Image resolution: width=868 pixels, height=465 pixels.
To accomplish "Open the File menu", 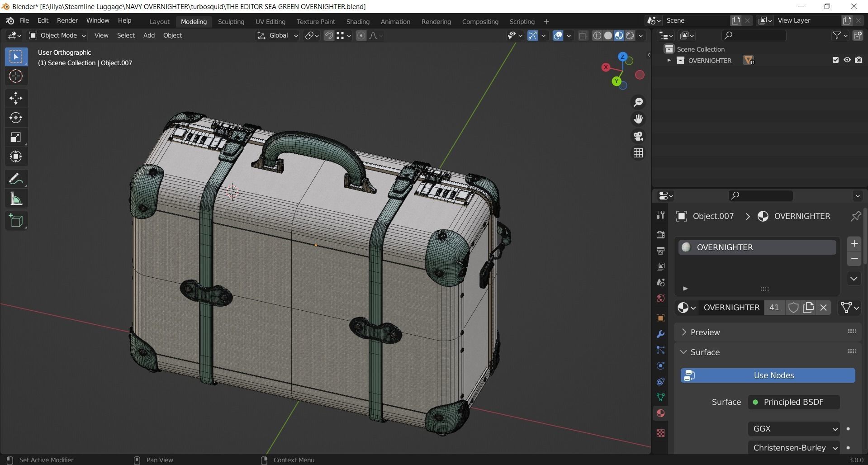I will [24, 21].
